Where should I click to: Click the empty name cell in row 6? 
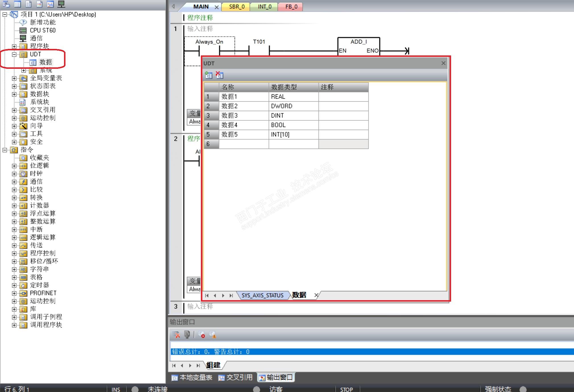(x=244, y=144)
